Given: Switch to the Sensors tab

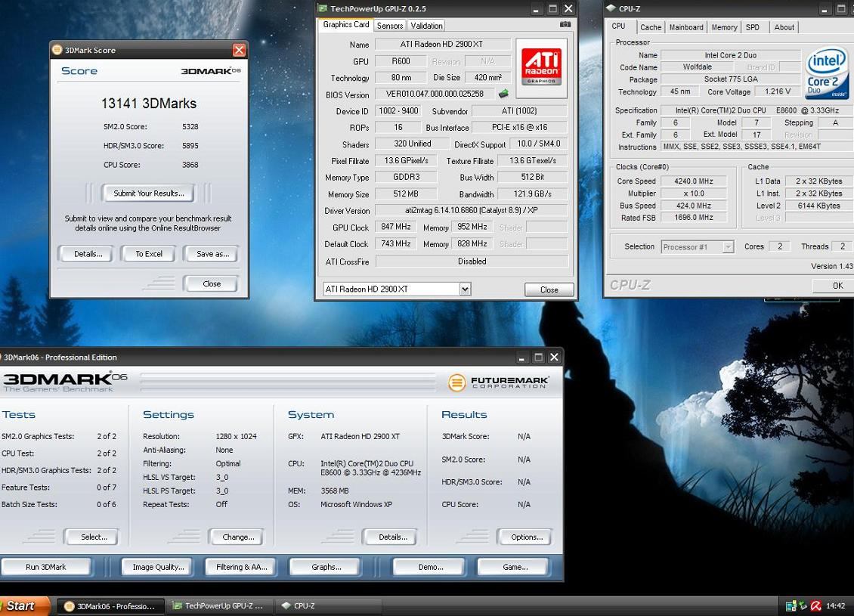Looking at the screenshot, I should 390,26.
